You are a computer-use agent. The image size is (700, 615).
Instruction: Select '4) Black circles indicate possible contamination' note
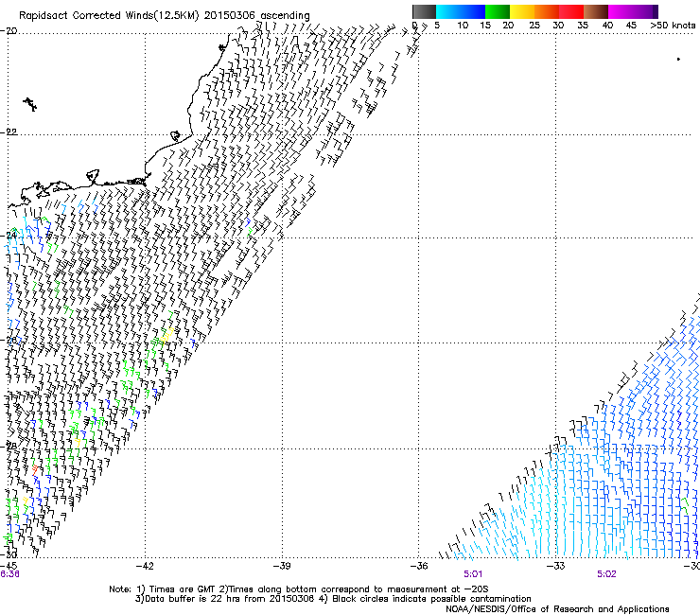click(x=425, y=599)
